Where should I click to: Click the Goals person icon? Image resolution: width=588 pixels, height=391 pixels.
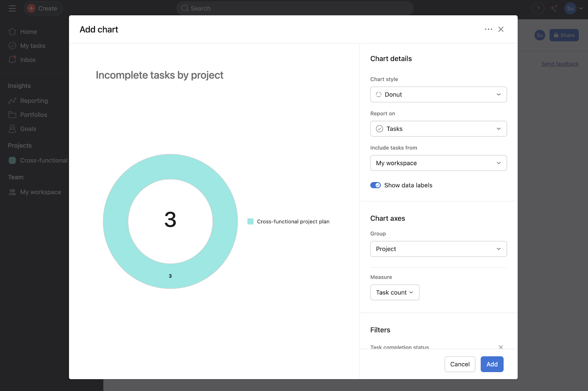point(12,129)
